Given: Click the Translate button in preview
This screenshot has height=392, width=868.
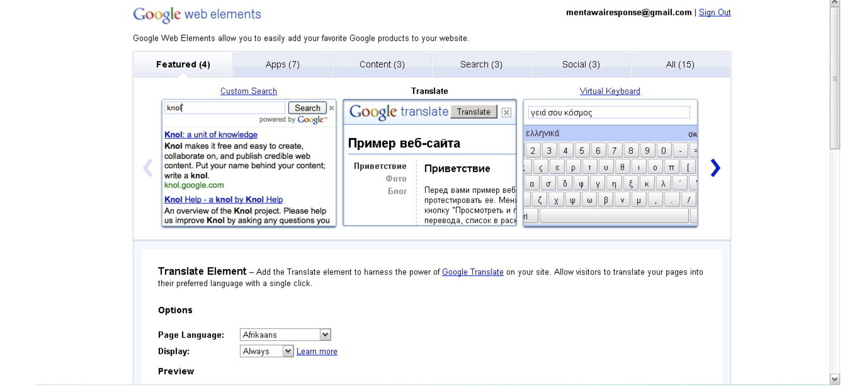Looking at the screenshot, I should pos(473,112).
